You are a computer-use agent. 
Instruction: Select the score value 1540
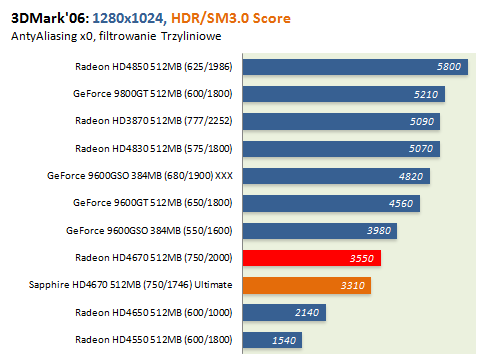[284, 341]
